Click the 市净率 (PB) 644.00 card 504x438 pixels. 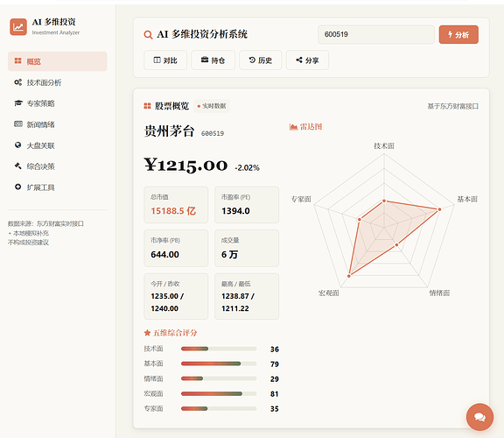[176, 248]
